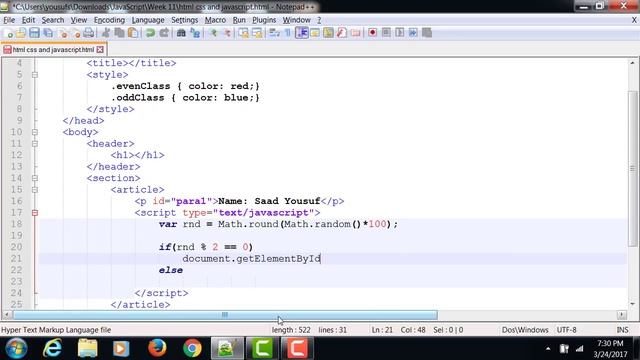Start macro recording red dot icon

[x=372, y=33]
